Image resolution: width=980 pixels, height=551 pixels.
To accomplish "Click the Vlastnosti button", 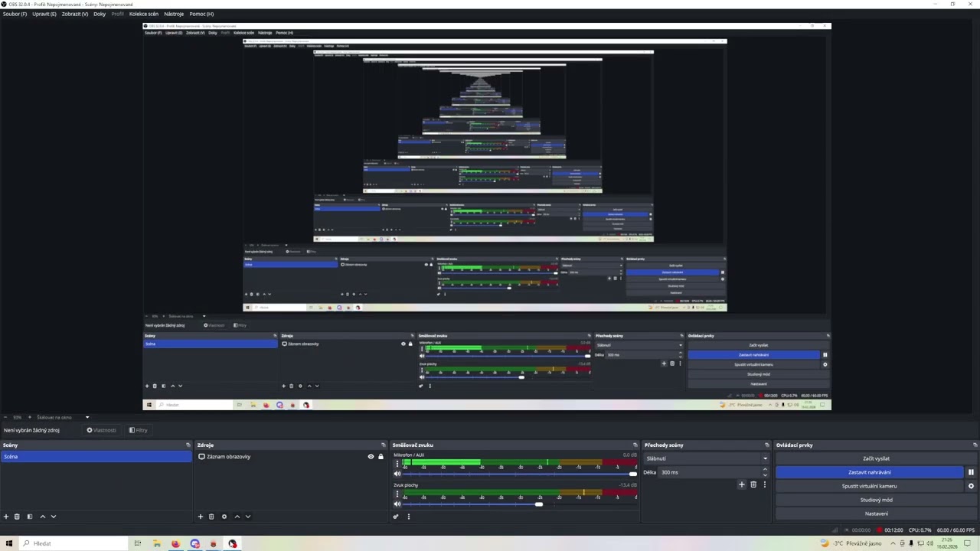I will 102,430.
